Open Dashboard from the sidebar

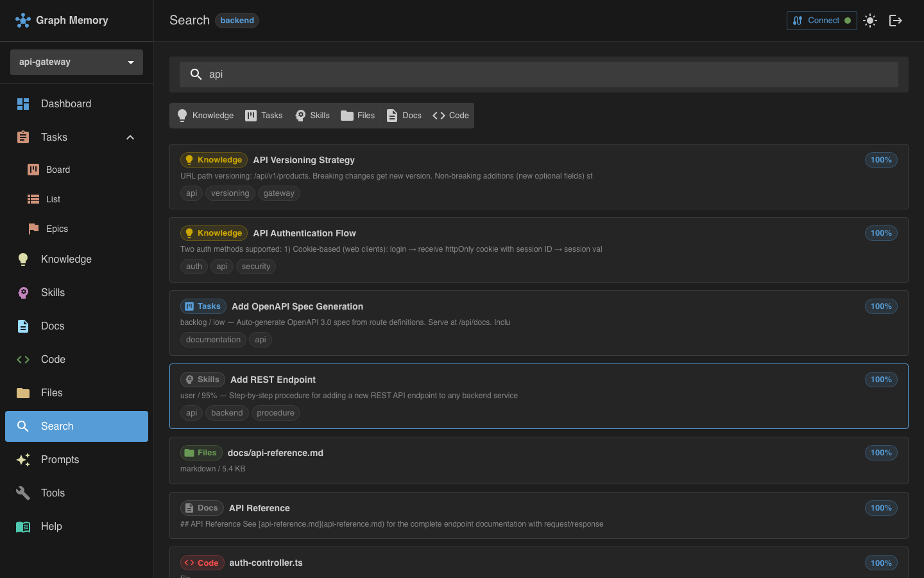tap(76, 104)
